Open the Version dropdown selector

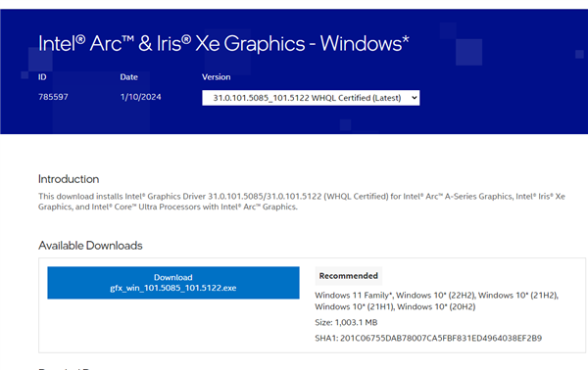[x=311, y=98]
